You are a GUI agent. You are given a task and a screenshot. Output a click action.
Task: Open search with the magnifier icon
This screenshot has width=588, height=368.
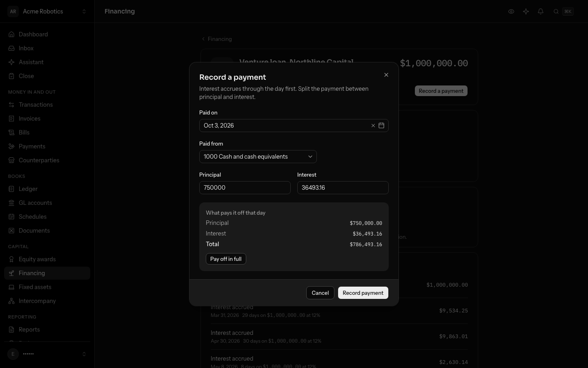click(x=556, y=11)
